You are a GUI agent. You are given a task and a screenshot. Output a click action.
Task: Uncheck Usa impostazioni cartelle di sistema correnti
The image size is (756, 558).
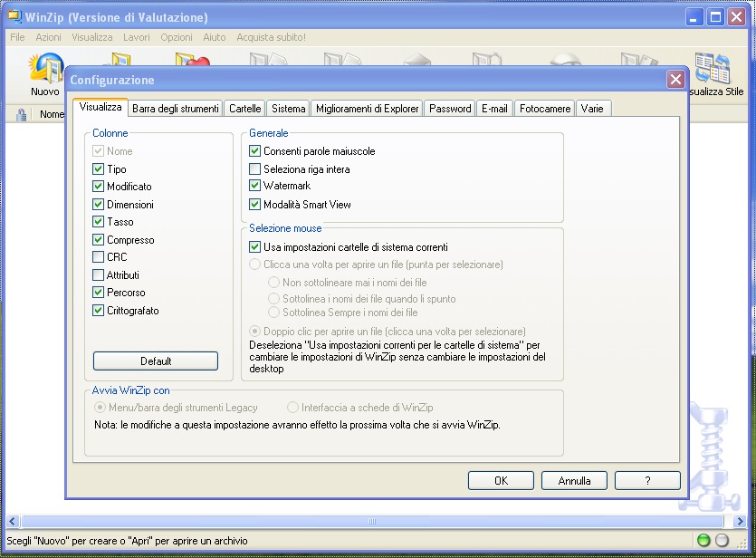point(254,246)
